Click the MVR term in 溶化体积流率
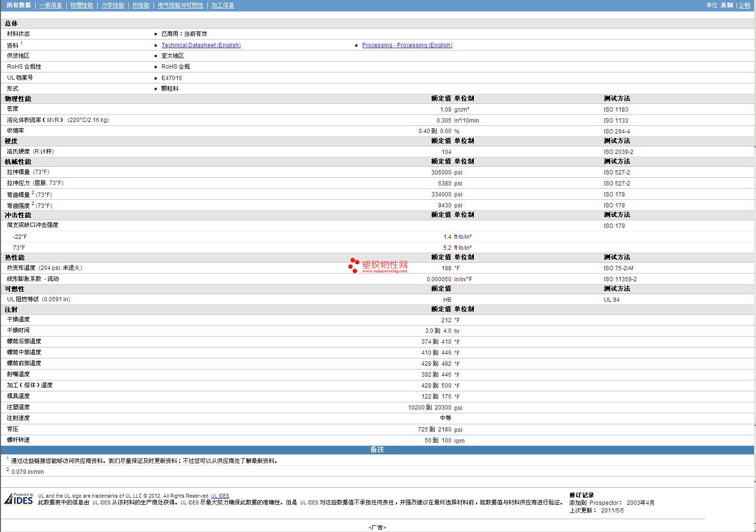The image size is (756, 532). [x=53, y=120]
